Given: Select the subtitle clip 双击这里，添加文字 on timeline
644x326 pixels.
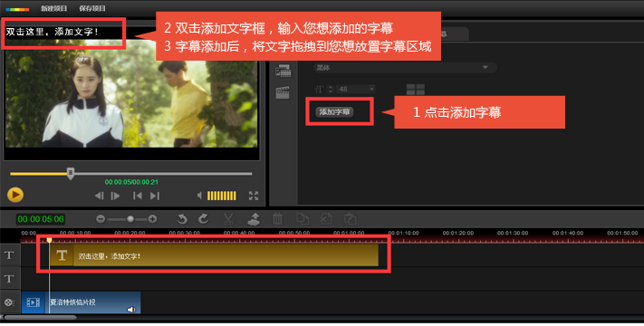Looking at the screenshot, I should pos(214,255).
